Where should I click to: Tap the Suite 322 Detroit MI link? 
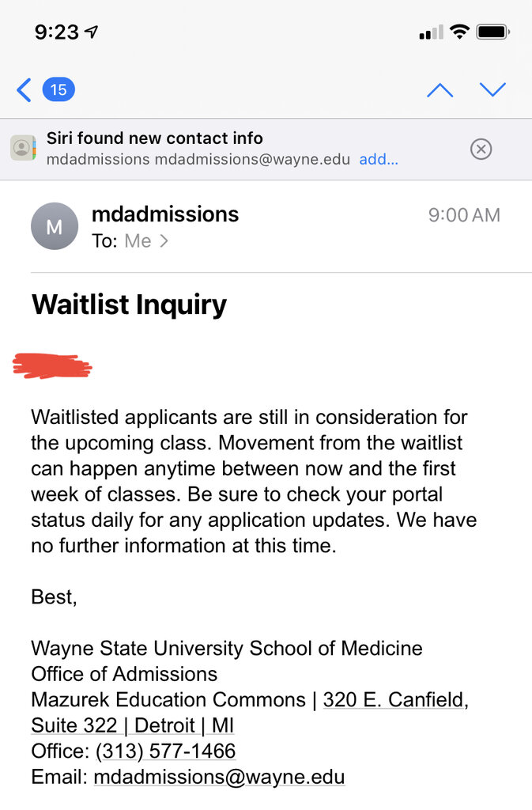[x=132, y=725]
